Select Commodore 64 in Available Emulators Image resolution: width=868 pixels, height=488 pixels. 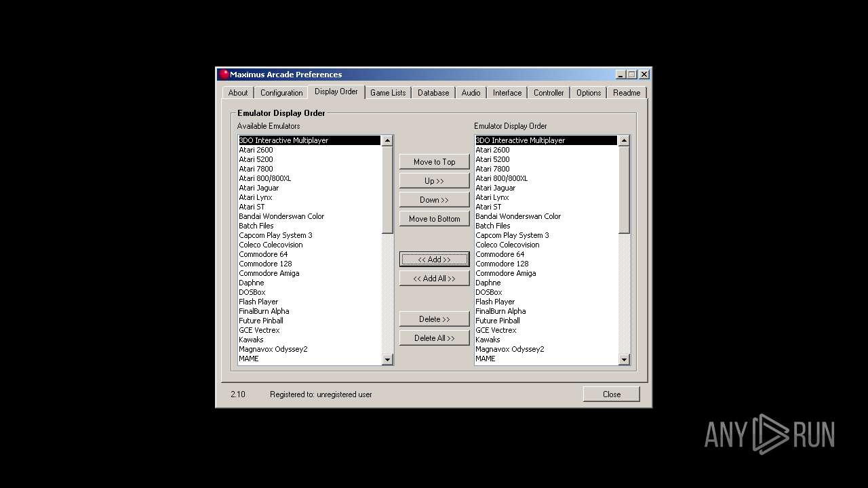coord(309,254)
